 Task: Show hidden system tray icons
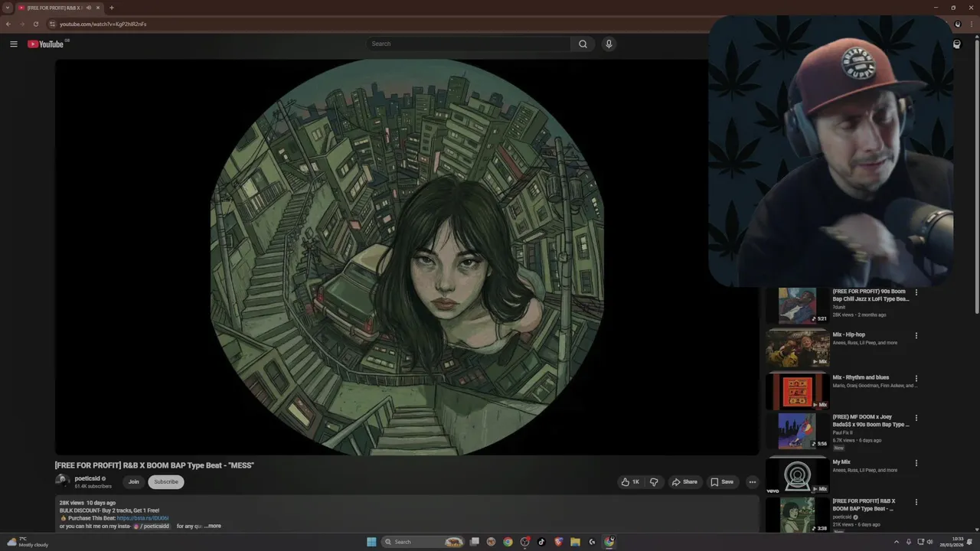coord(897,542)
